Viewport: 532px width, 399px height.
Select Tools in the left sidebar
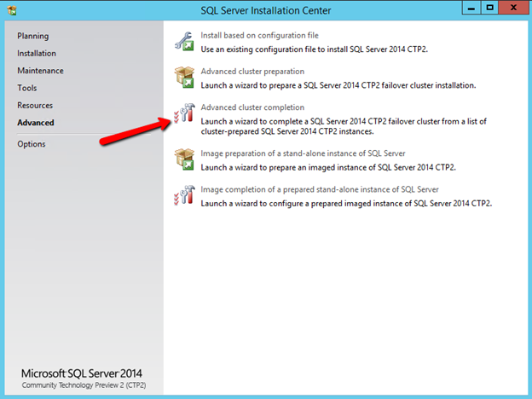click(26, 88)
